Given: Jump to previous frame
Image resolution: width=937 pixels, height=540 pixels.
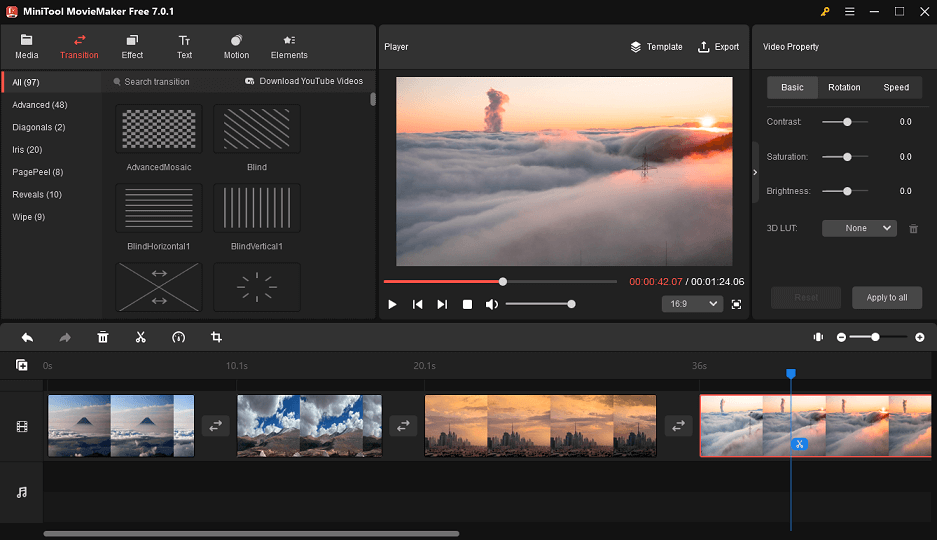Looking at the screenshot, I should point(417,304).
